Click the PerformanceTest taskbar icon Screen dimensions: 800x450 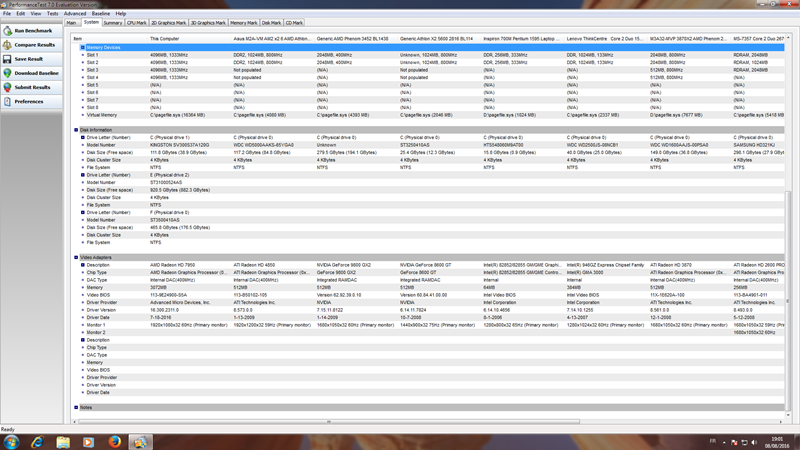[x=140, y=442]
